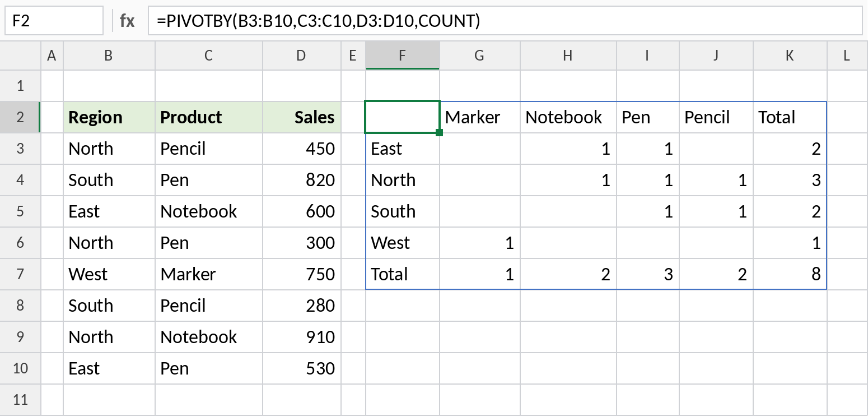Select the cell containing 600
Viewport: 868px width, 416px height.
coord(302,211)
